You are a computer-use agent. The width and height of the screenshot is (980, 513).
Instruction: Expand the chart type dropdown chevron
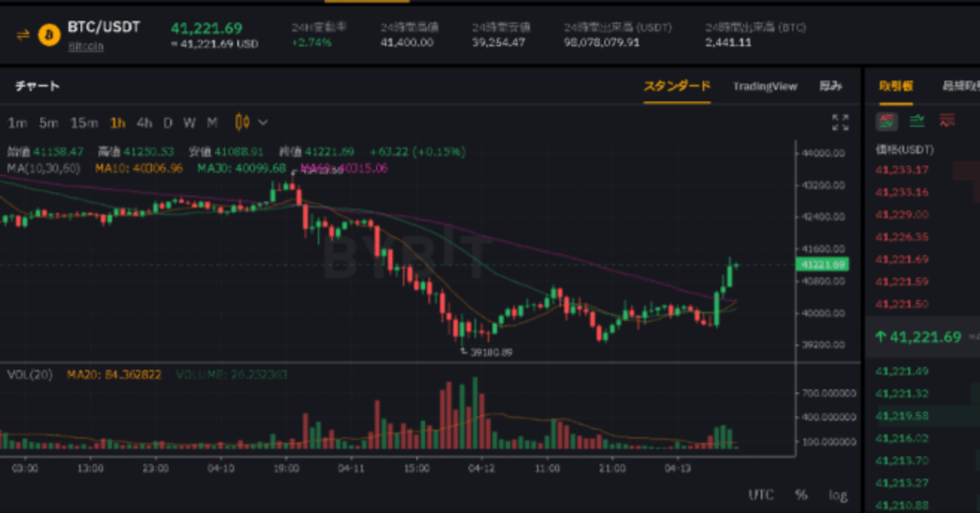tap(263, 123)
